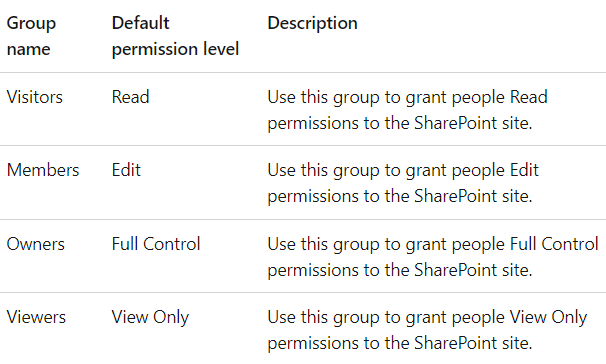Select the Members group name cell

[x=43, y=170]
